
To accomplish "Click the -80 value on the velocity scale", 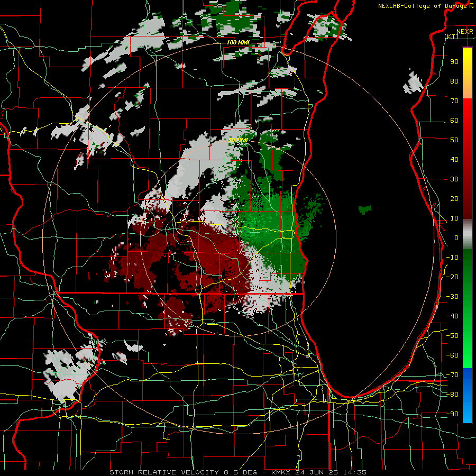I will pyautogui.click(x=452, y=395).
